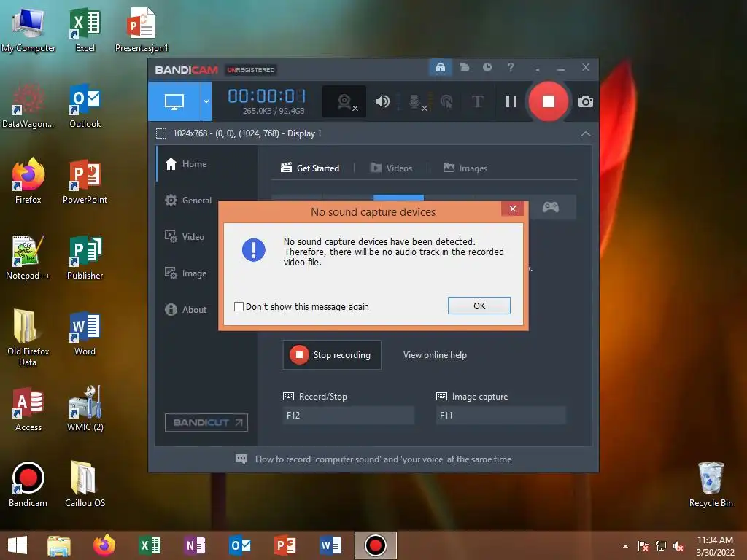Screen dimensions: 747x560
Task: Click the network tray icon
Action: click(x=661, y=546)
